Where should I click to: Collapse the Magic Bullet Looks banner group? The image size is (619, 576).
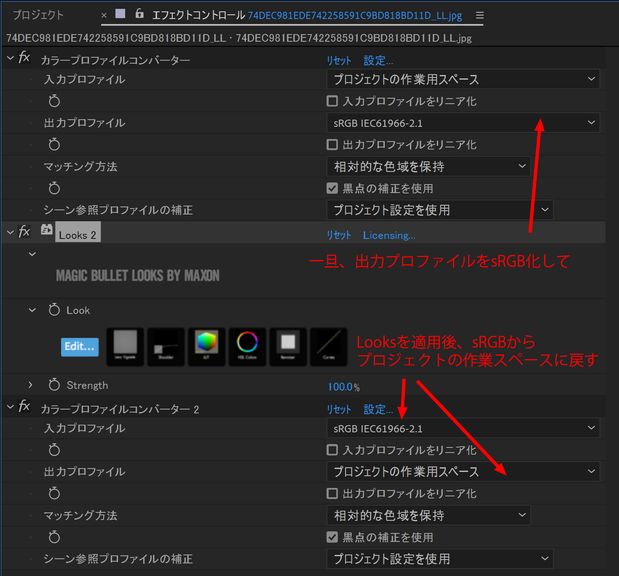click(x=32, y=254)
